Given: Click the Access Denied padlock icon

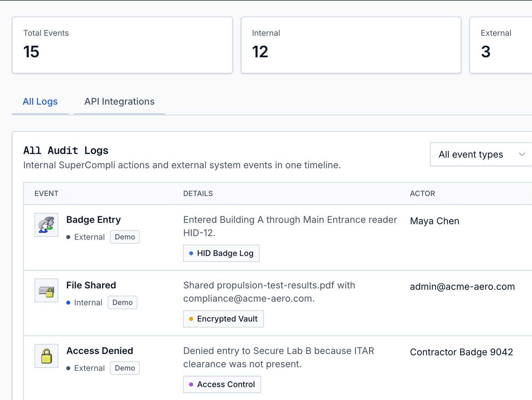Looking at the screenshot, I should (x=46, y=356).
